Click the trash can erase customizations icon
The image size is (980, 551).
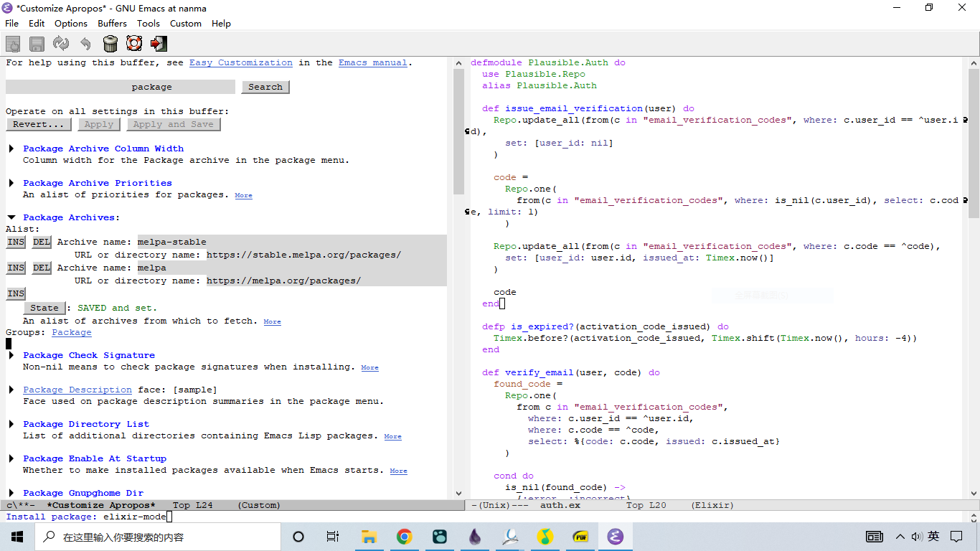tap(110, 44)
